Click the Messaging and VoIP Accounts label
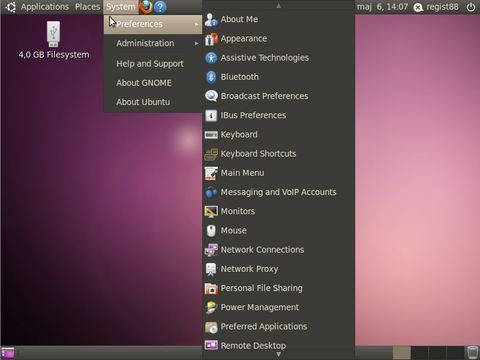Screen dimensions: 480x360 (x=278, y=192)
